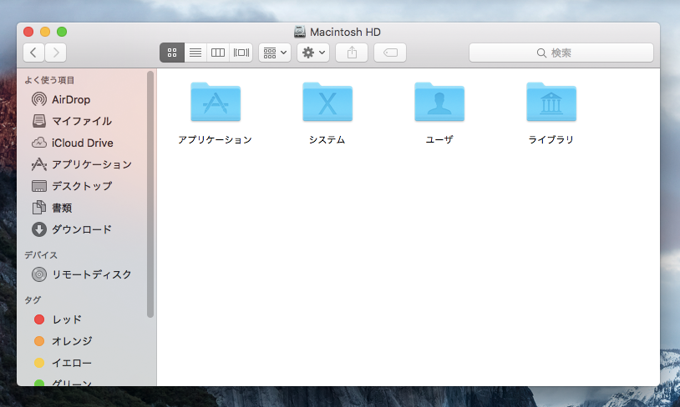Viewport: 680px width, 407px height.
Task: Click the リモートディスク disc icon
Action: click(39, 275)
